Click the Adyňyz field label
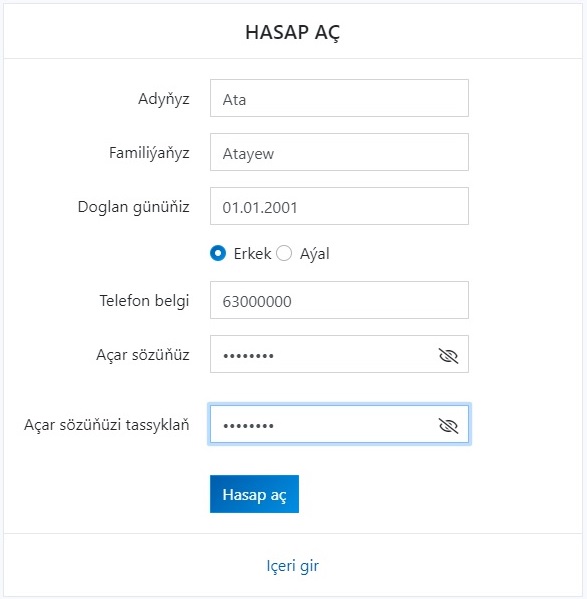The width and height of the screenshot is (587, 599). pos(164,99)
